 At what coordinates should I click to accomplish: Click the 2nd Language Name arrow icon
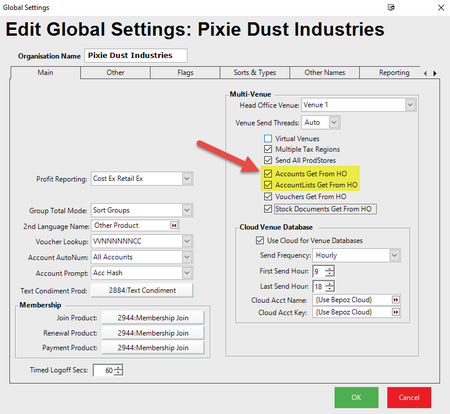click(174, 226)
